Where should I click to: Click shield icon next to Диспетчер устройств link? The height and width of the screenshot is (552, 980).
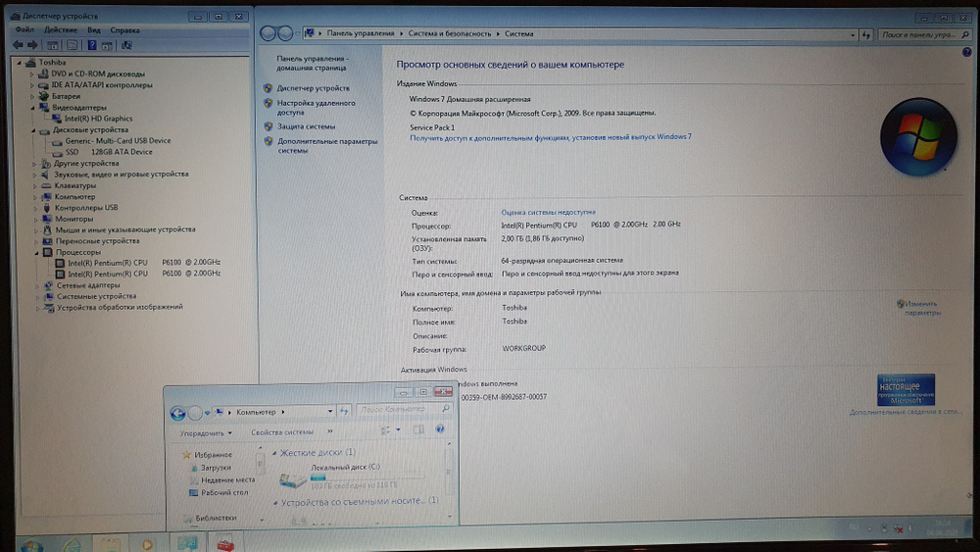(269, 88)
